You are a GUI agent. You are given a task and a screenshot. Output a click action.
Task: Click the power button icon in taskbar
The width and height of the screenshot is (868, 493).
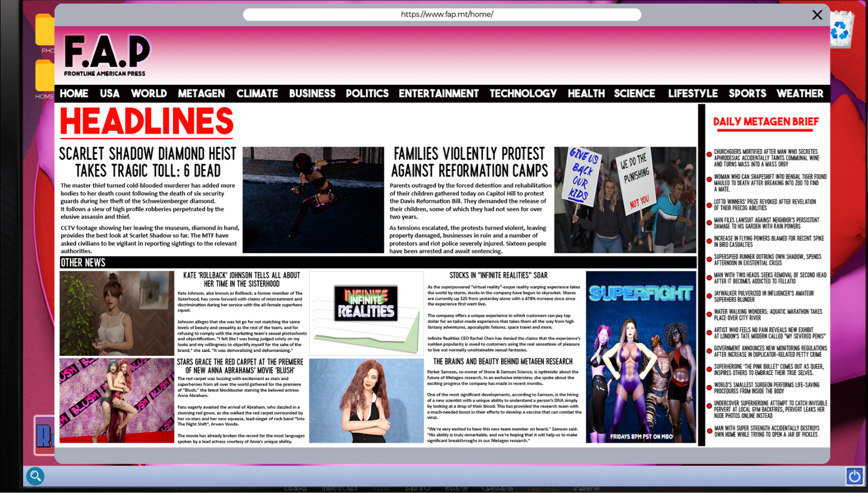[854, 476]
